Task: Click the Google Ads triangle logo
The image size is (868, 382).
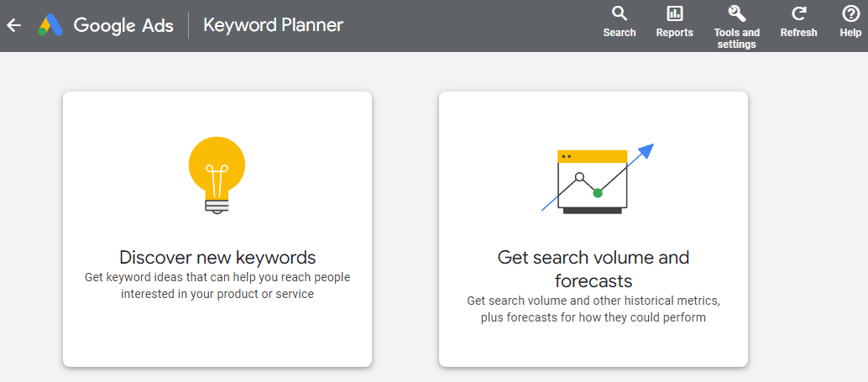Action: tap(51, 25)
